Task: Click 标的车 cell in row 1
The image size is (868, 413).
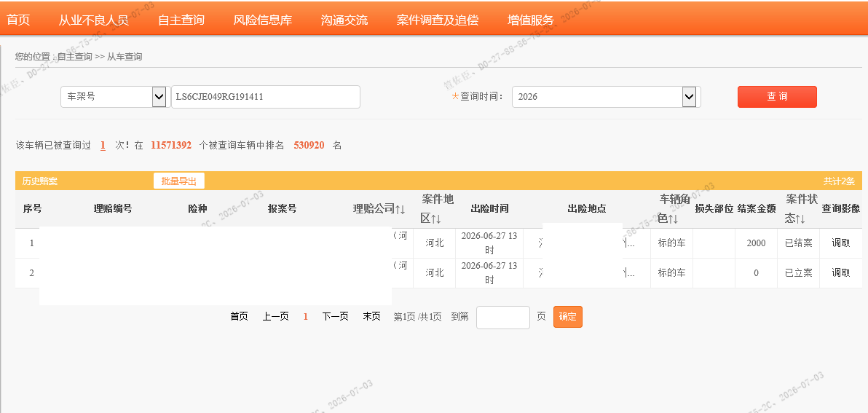Action: (671, 243)
